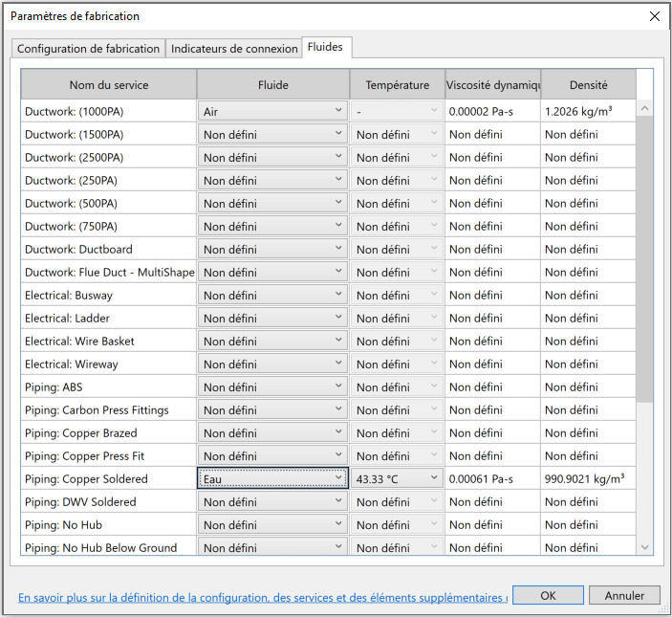Open Fluide dropdown for Electrical: Wire Basket
Image resolution: width=672 pixels, height=618 pixels.
272,342
